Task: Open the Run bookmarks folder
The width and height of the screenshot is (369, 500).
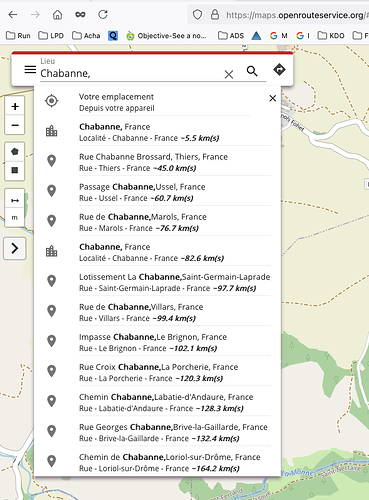Action: point(18,35)
